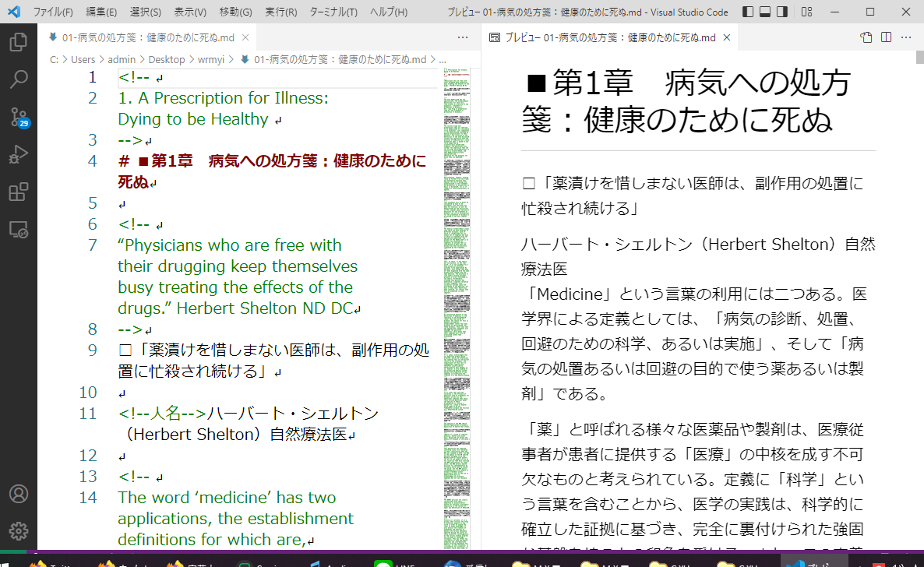The image size is (924, 567).
Task: Open the Manage gear settings menu
Action: [19, 531]
